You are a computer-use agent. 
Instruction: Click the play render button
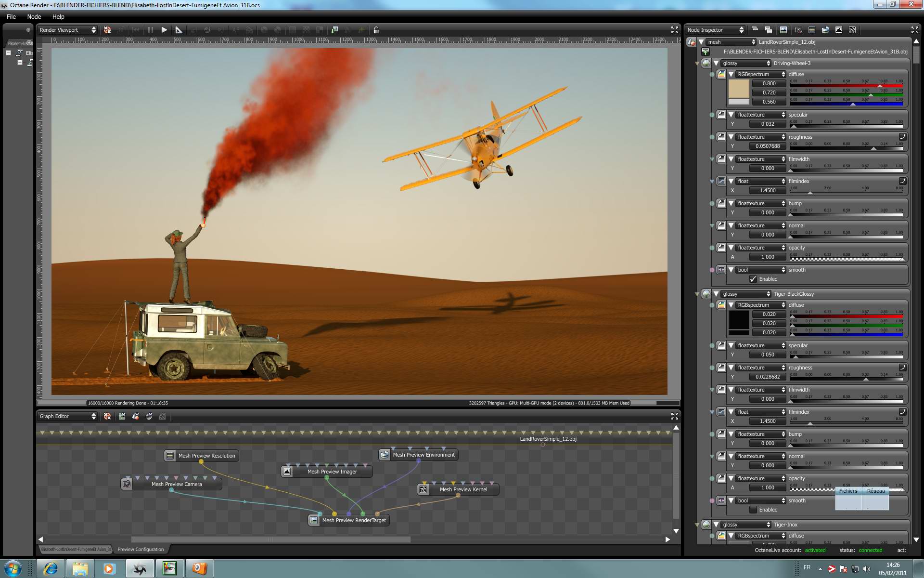coord(164,30)
